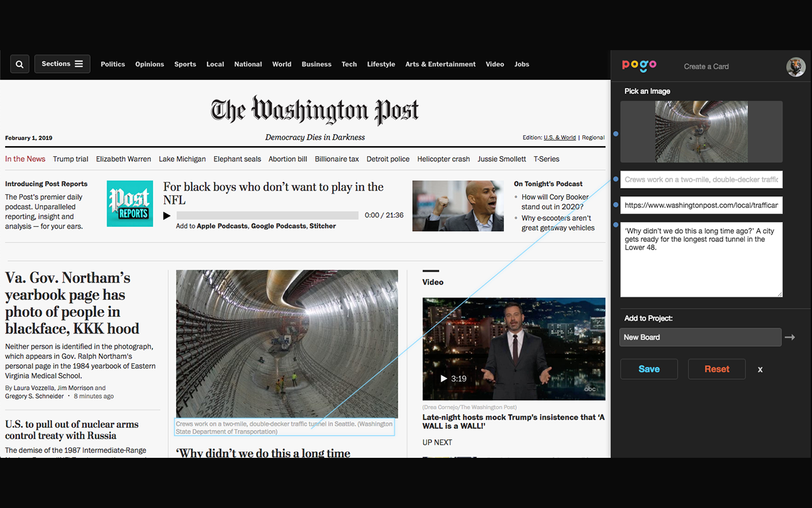Open Arts & Entertainment section
Image resolution: width=812 pixels, height=508 pixels.
click(x=440, y=64)
